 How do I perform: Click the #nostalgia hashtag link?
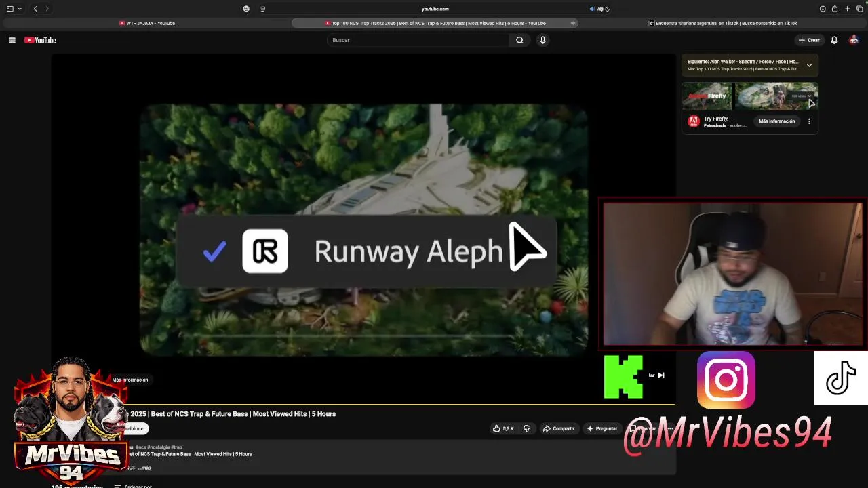coord(159,447)
